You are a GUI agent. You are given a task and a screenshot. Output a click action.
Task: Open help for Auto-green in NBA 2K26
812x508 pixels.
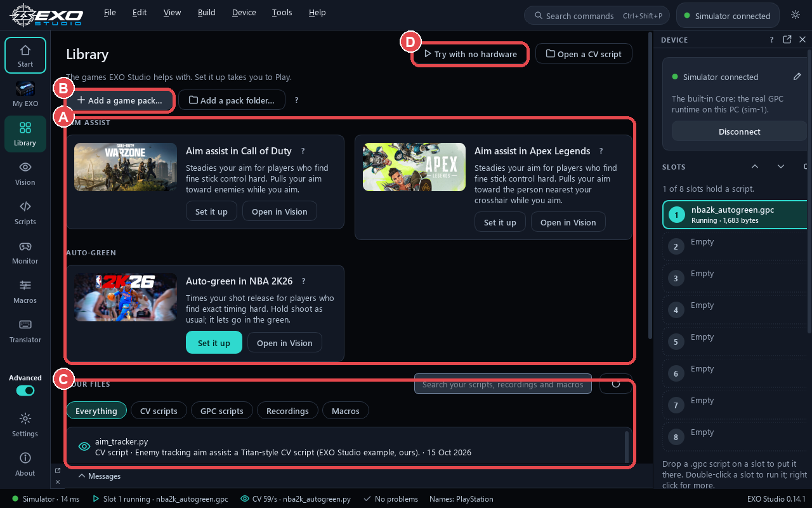click(x=304, y=281)
